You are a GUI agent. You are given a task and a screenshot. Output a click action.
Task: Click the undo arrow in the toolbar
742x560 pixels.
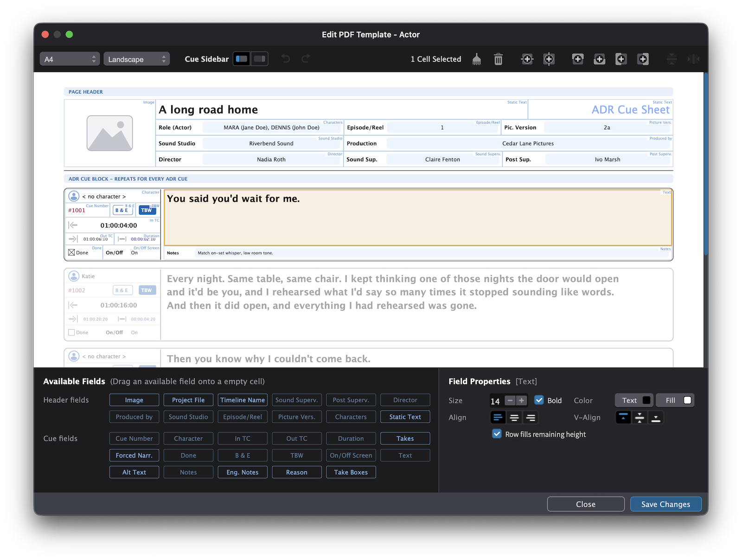tap(286, 59)
